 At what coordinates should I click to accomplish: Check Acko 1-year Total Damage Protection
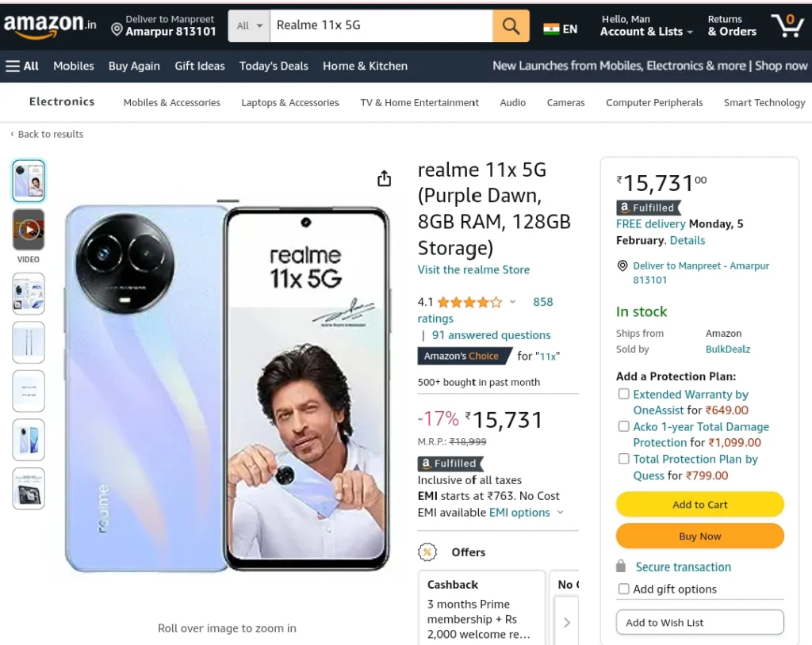click(623, 426)
